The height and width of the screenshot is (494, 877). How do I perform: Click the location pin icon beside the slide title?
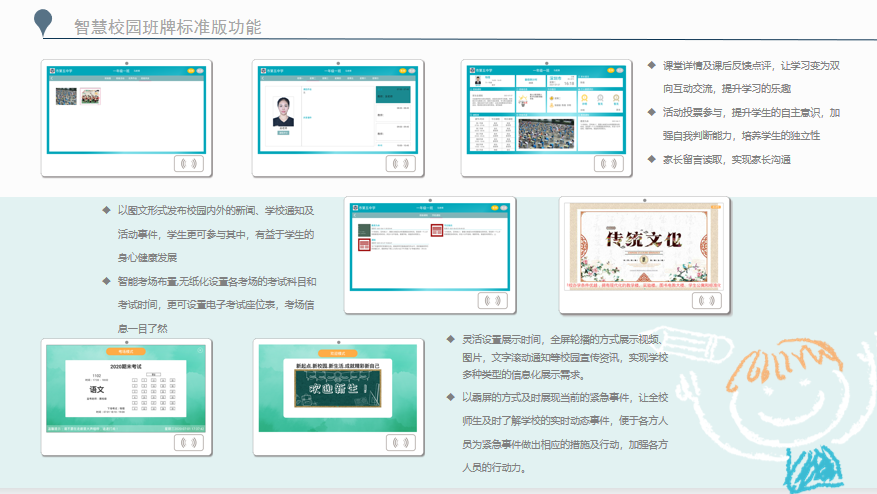[x=43, y=21]
